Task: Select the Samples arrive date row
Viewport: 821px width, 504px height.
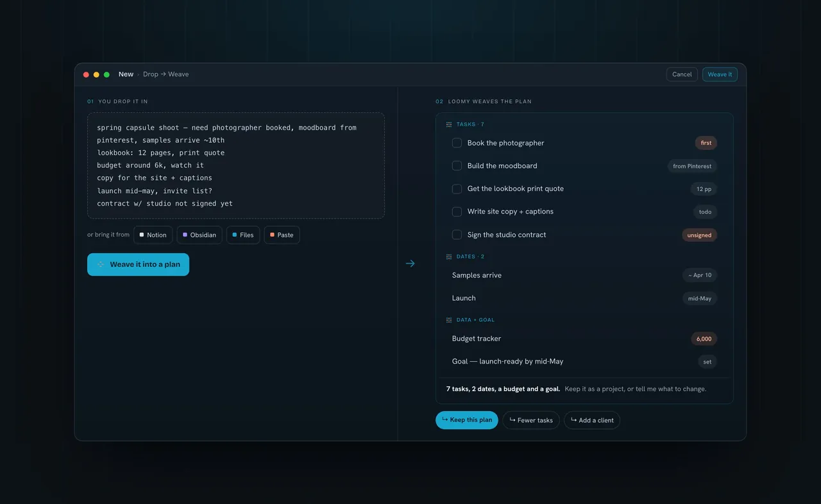Action: point(584,275)
